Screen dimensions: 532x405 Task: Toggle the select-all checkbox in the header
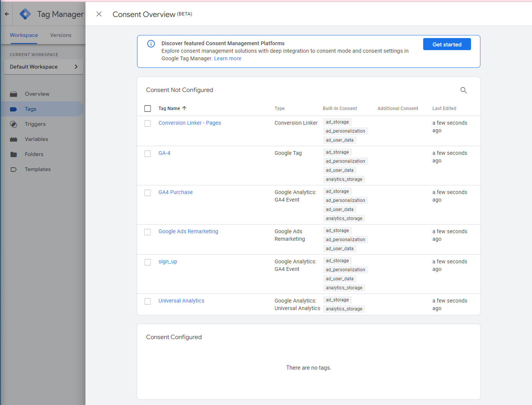(148, 109)
